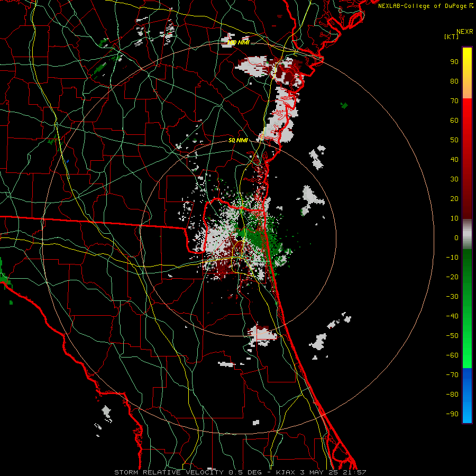476x476 pixels.
Task: Select the -20 scale label
Action: pyautogui.click(x=452, y=277)
